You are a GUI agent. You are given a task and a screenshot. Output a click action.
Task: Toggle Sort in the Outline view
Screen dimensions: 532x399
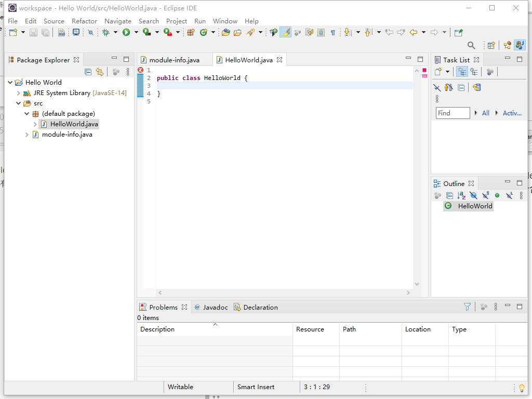point(461,195)
